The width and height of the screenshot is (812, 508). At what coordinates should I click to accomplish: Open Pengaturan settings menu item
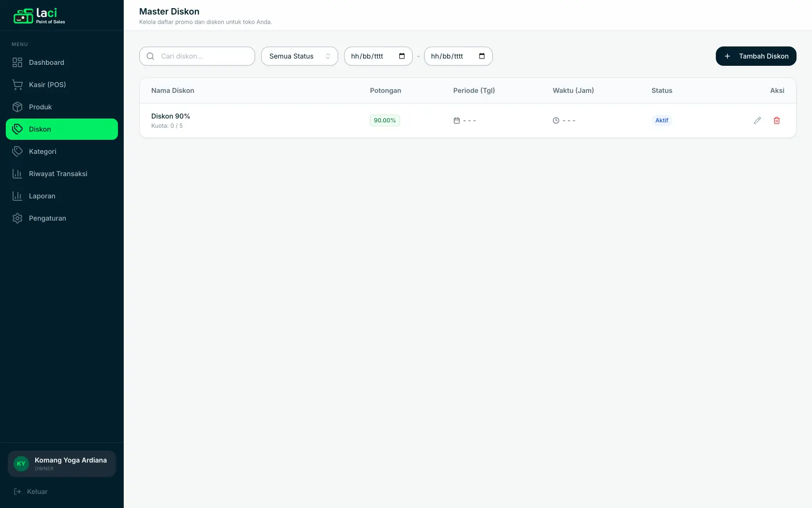[x=62, y=218]
